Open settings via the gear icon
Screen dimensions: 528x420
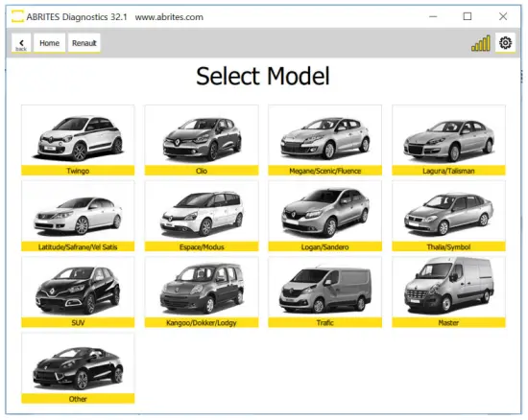coord(505,43)
